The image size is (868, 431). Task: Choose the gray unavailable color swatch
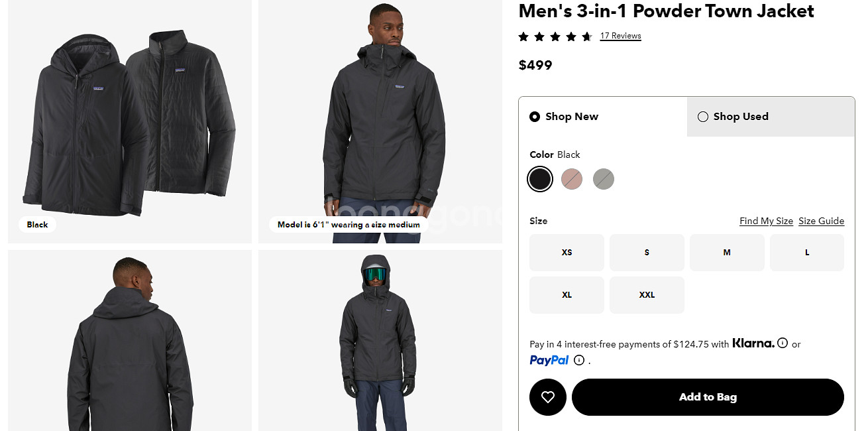point(604,179)
